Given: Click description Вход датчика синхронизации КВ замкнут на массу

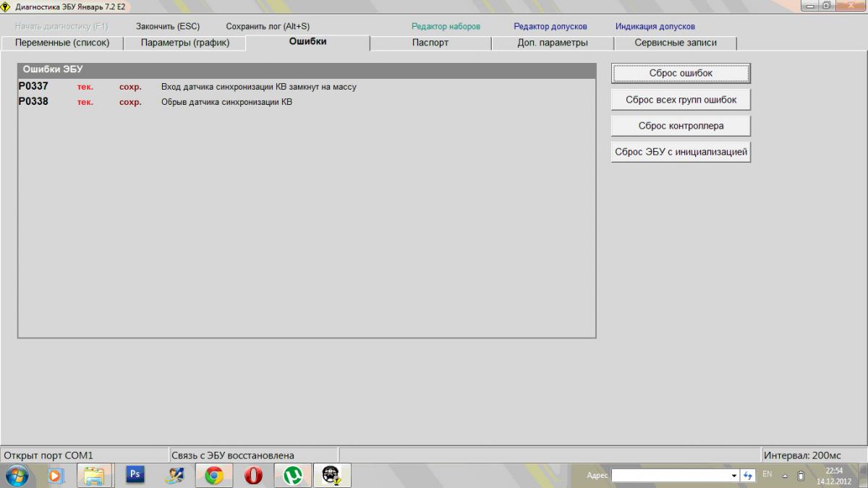Looking at the screenshot, I should tap(259, 87).
